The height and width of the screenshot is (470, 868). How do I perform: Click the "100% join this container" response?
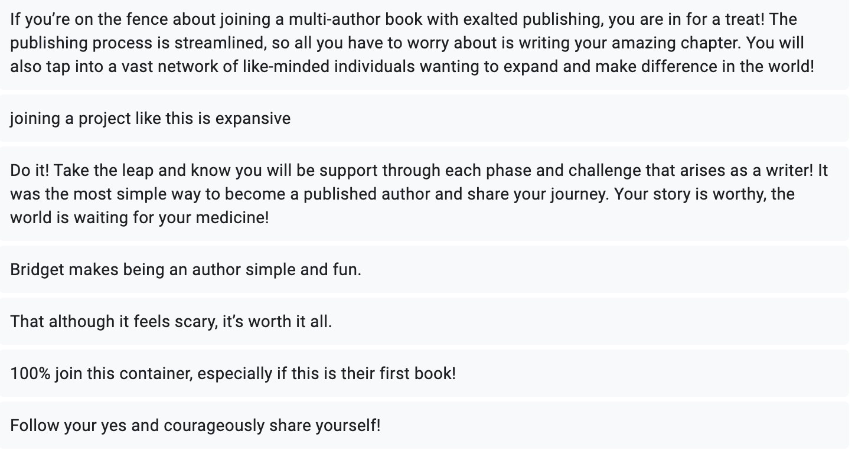[425, 373]
